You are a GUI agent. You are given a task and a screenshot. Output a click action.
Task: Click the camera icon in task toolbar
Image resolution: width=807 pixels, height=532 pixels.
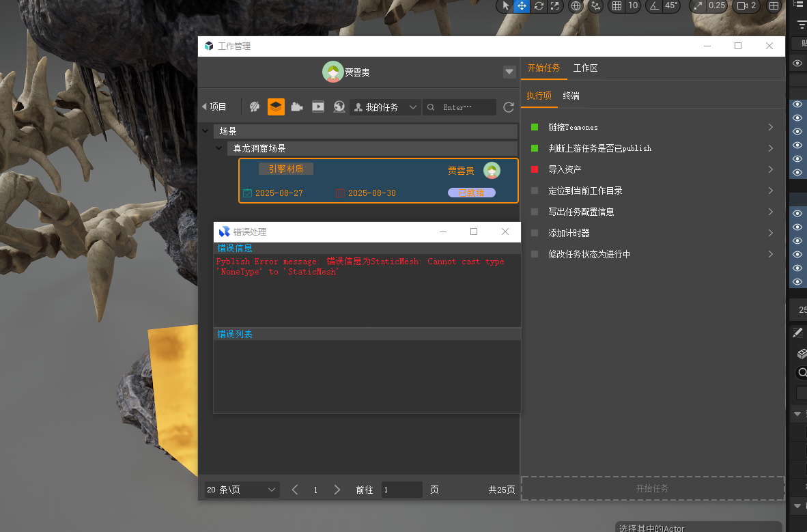coord(297,107)
